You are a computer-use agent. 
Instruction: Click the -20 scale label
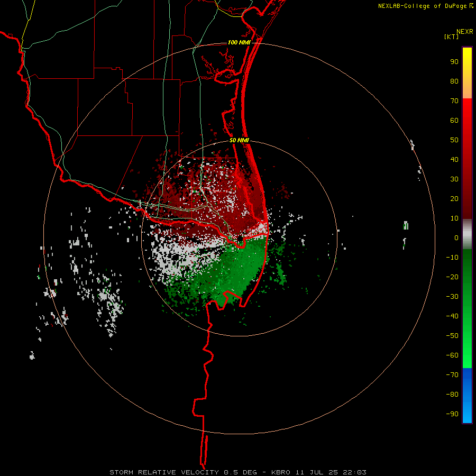pos(452,277)
